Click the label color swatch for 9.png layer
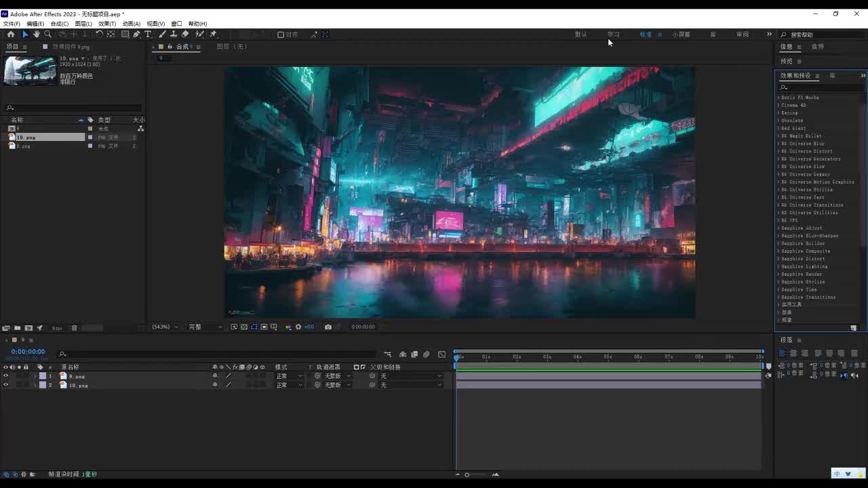Screen dimensions: 868x488 (43, 376)
